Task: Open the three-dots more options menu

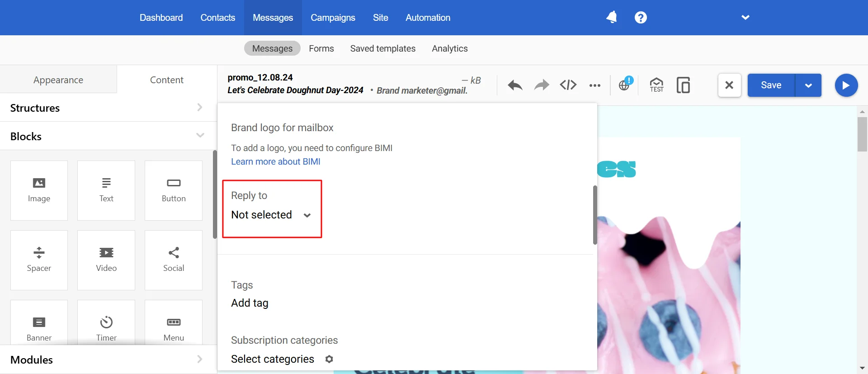Action: [595, 85]
